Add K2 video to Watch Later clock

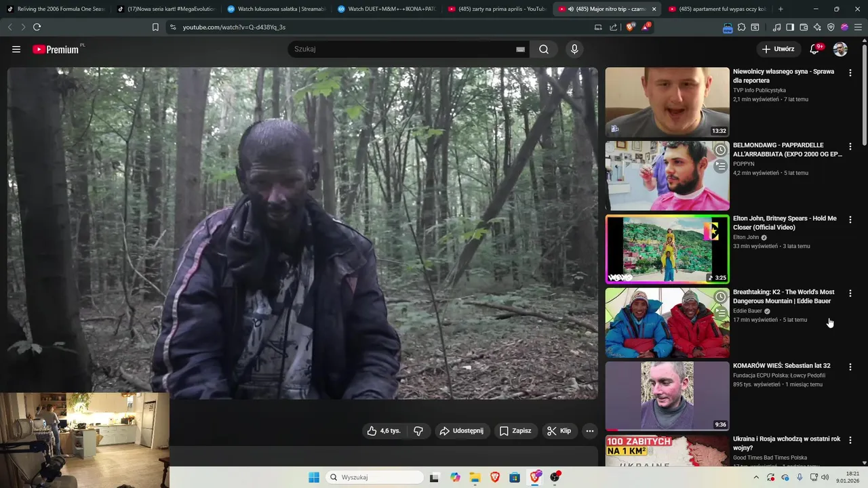pyautogui.click(x=720, y=298)
